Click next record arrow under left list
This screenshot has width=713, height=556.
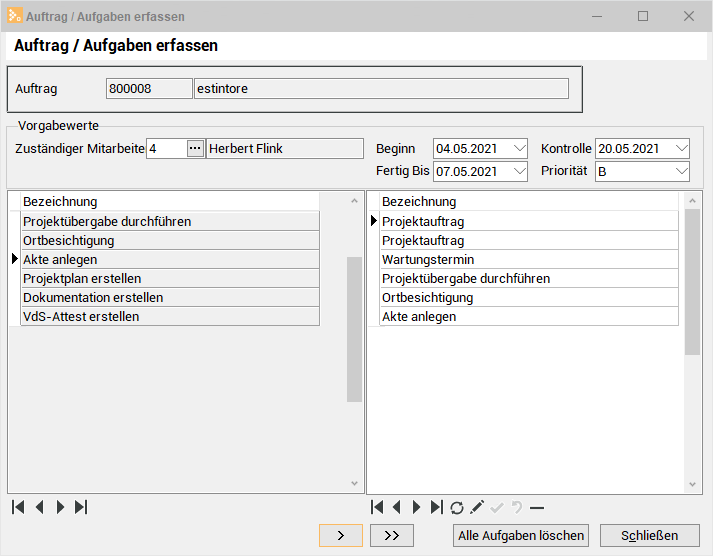click(x=60, y=507)
